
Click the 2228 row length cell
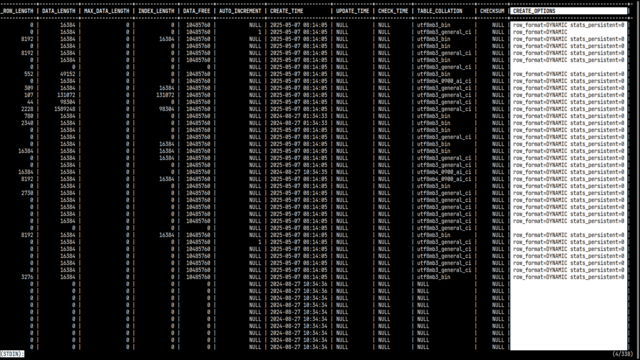tap(27, 109)
